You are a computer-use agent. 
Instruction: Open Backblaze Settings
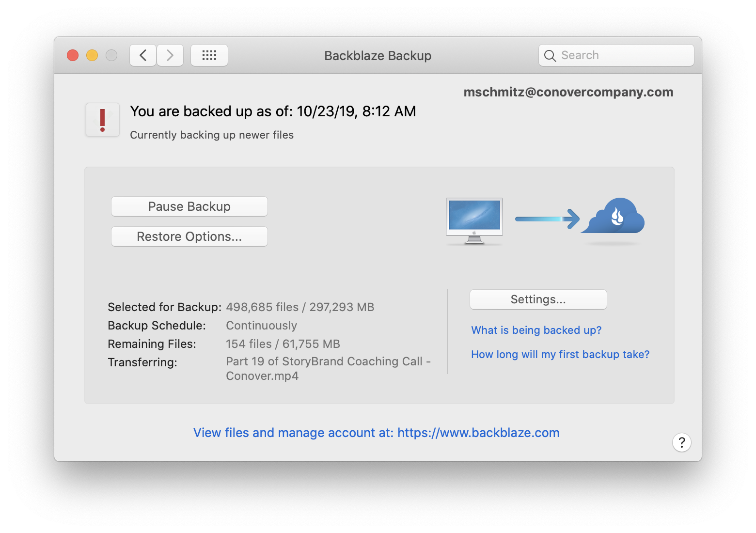[x=538, y=299]
